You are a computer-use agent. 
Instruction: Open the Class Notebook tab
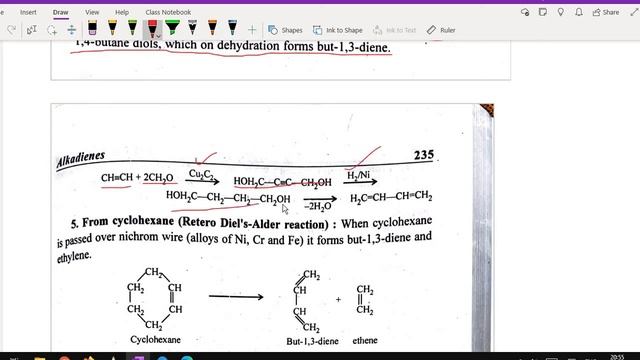tap(168, 12)
